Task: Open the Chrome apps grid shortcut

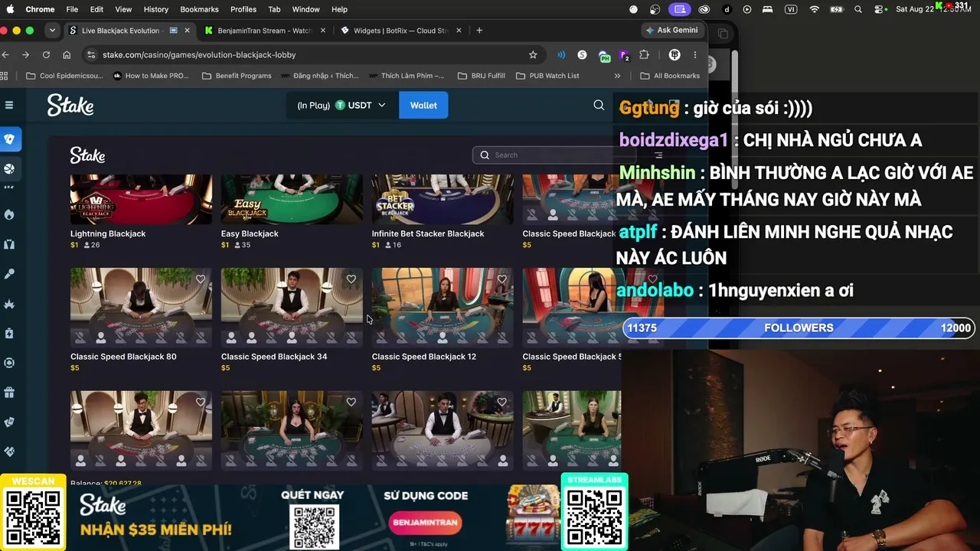Action: 4,76
